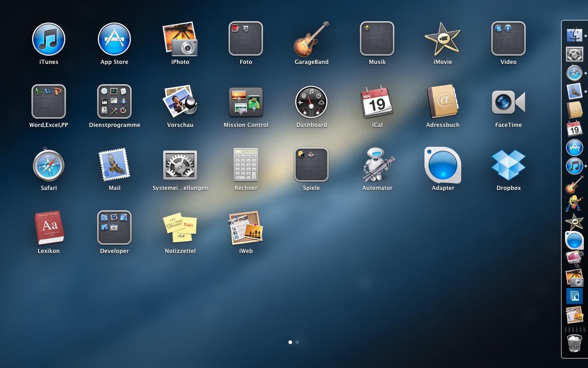The image size is (588, 368).
Task: Open iCal from the Launchpad grid
Action: click(377, 102)
